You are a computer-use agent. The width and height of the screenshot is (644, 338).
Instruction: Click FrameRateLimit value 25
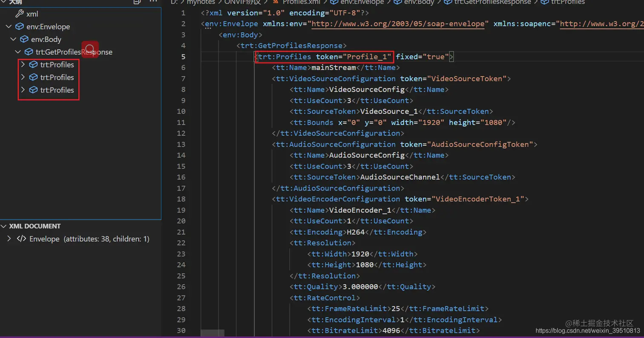point(396,309)
